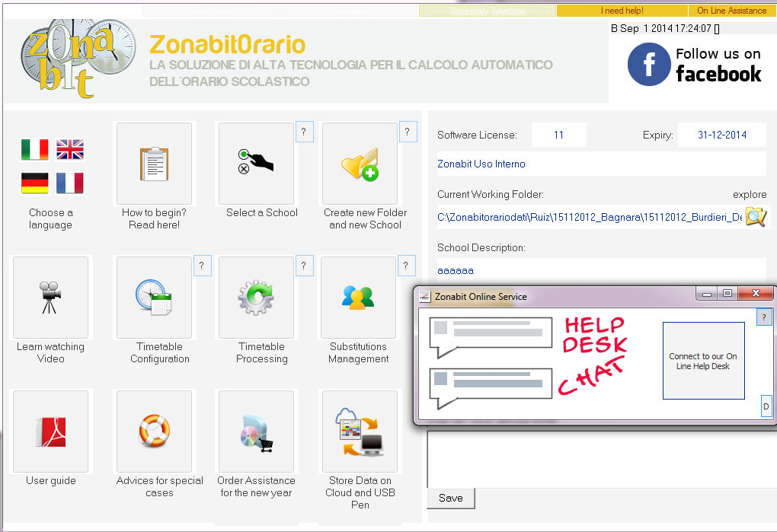Click the date and time display
Viewport: 777px width, 532px height.
click(665, 28)
